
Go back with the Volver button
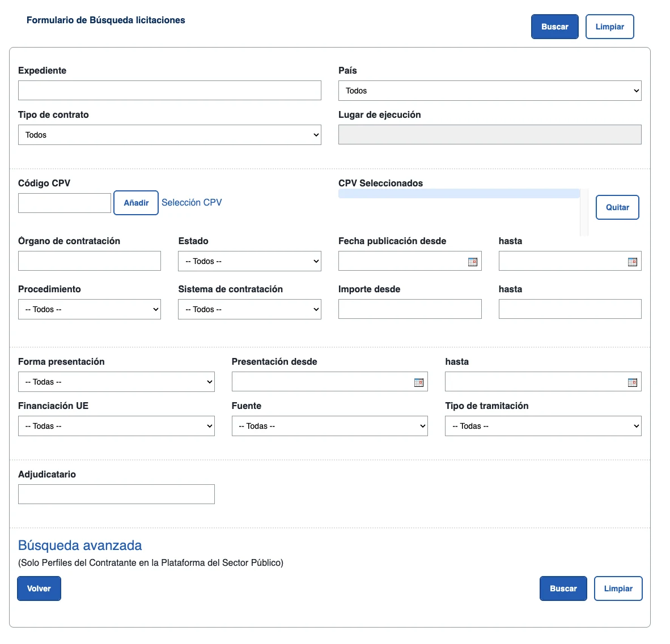(x=39, y=588)
